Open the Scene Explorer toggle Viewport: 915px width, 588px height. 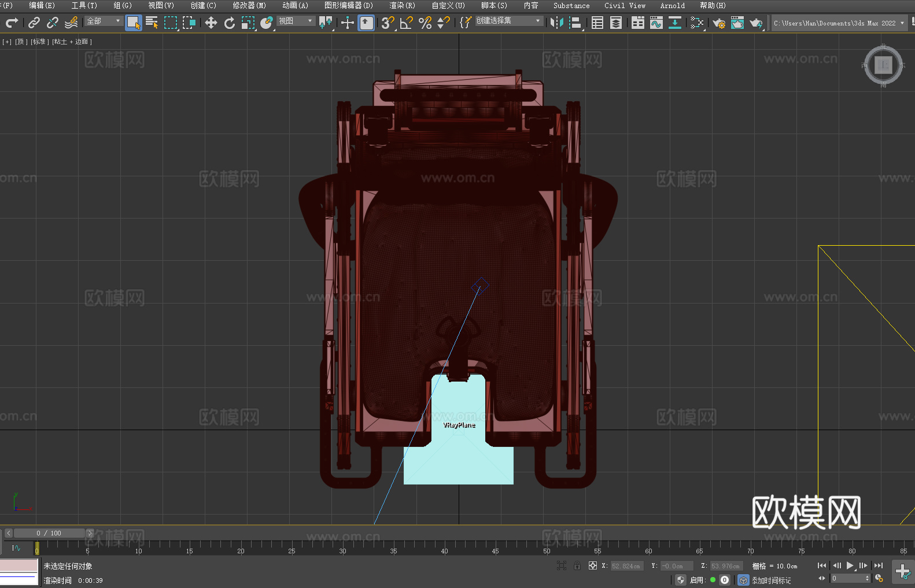click(x=597, y=23)
